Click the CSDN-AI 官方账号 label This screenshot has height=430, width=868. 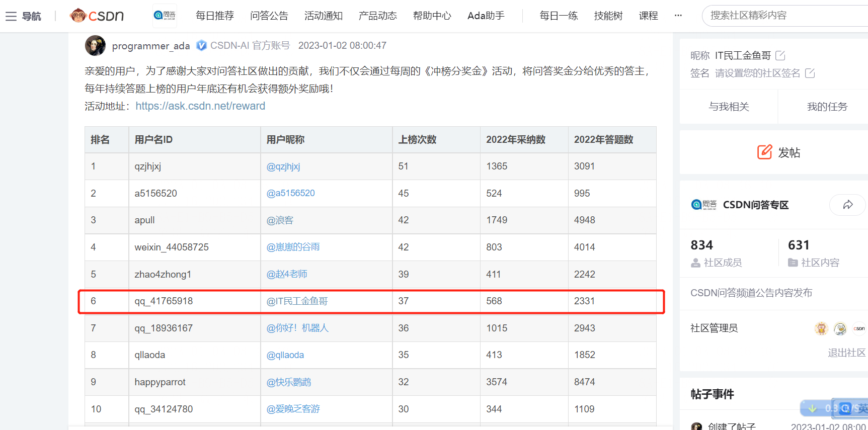click(x=250, y=46)
